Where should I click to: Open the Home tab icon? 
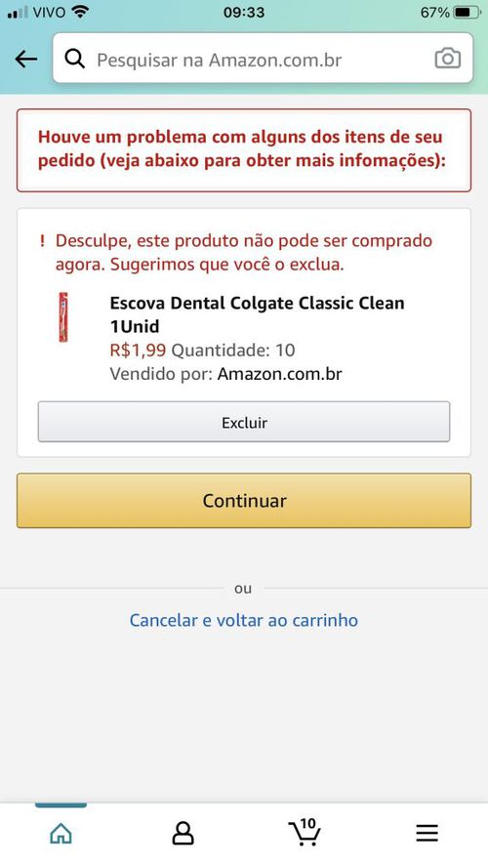(x=61, y=833)
